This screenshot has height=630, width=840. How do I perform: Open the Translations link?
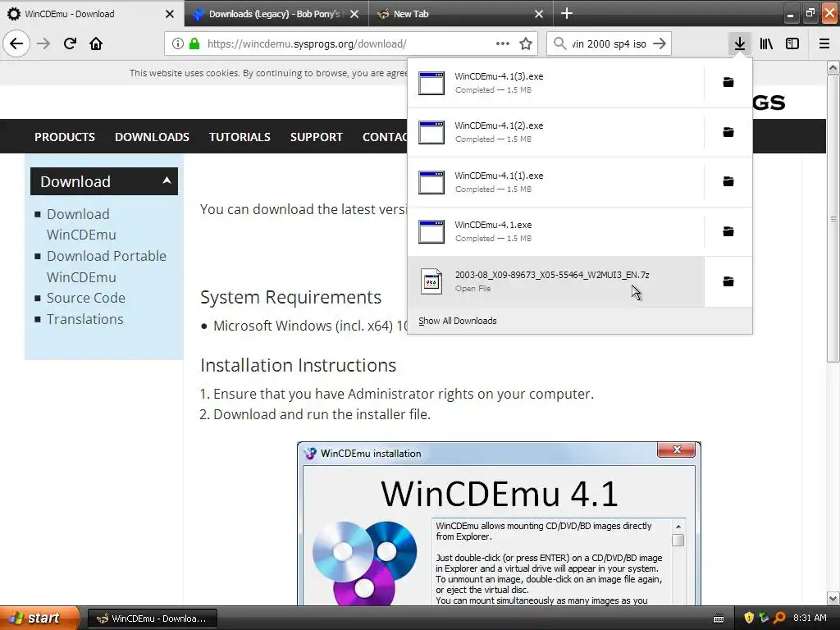[x=84, y=319]
